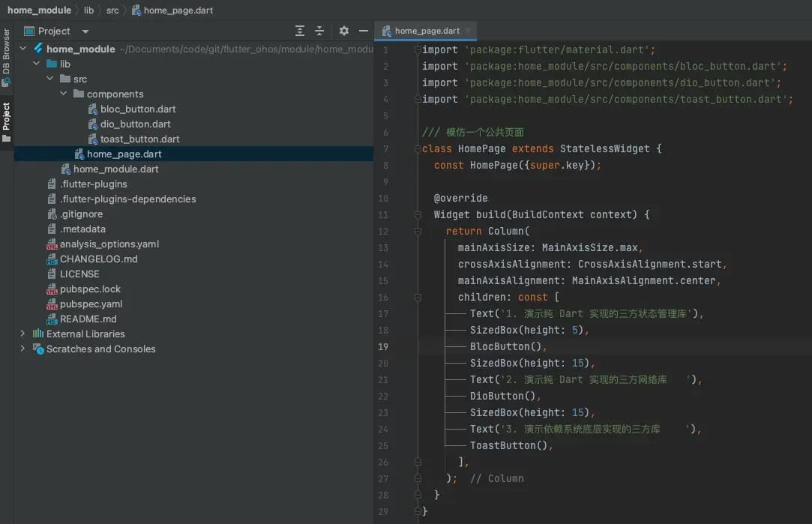Click the Collapse All toolbar icon
The height and width of the screenshot is (524, 812).
point(319,31)
